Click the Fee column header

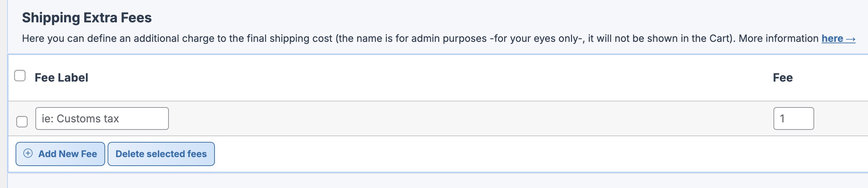pos(783,78)
